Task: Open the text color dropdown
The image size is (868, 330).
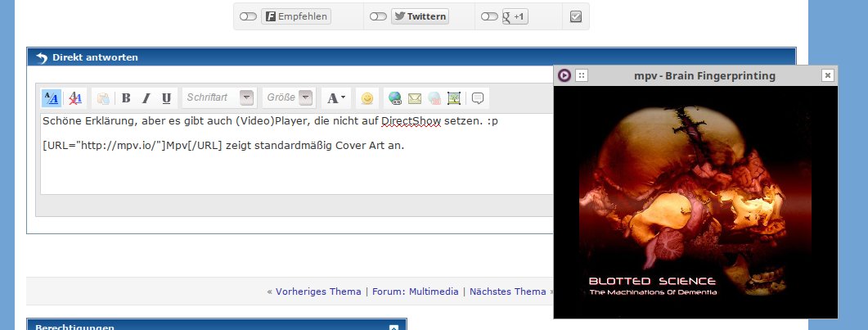Action: [x=336, y=98]
